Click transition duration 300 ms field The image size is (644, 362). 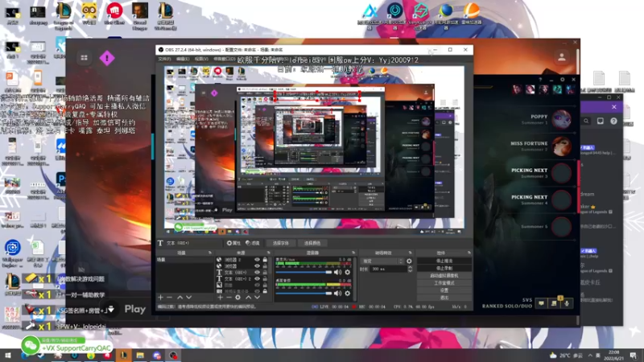pos(389,269)
